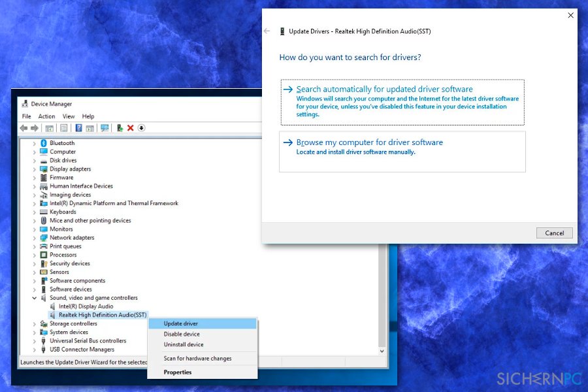
Task: Click Cancel in the Update Drivers dialog
Action: pyautogui.click(x=554, y=233)
